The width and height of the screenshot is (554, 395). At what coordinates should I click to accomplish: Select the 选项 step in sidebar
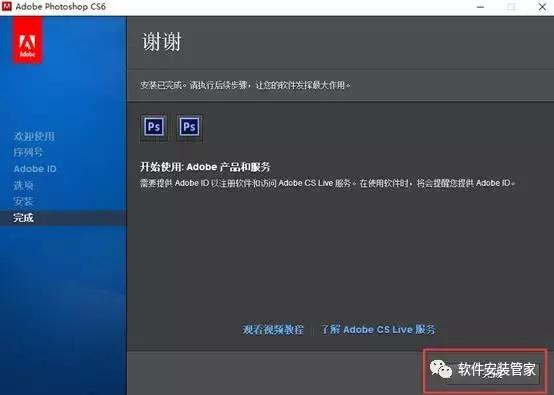23,185
